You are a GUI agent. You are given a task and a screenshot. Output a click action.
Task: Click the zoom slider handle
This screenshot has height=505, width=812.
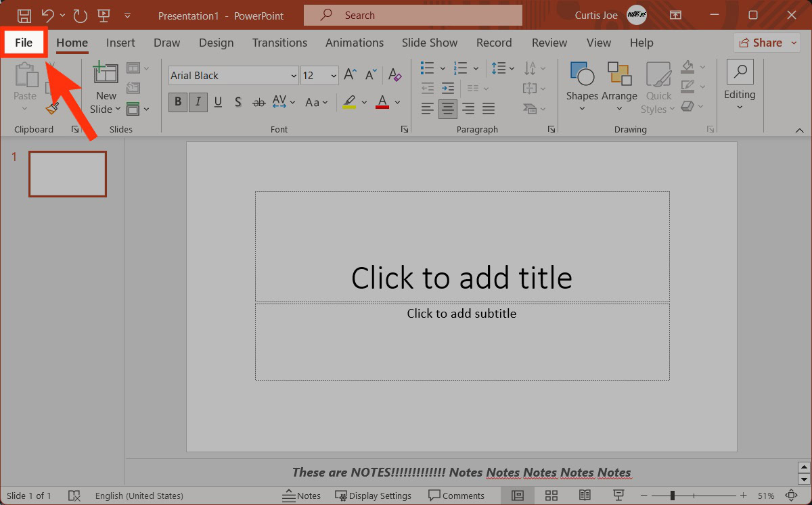pos(672,496)
